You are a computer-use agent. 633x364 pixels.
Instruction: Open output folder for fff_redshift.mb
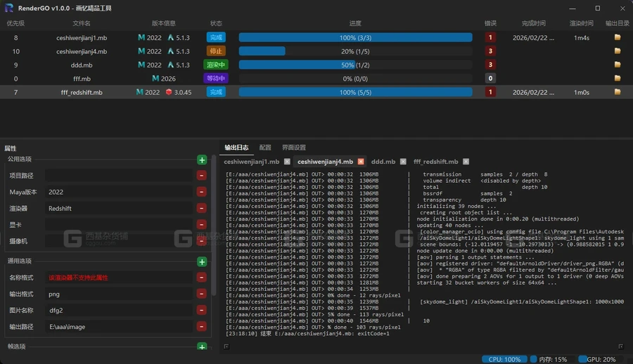618,92
